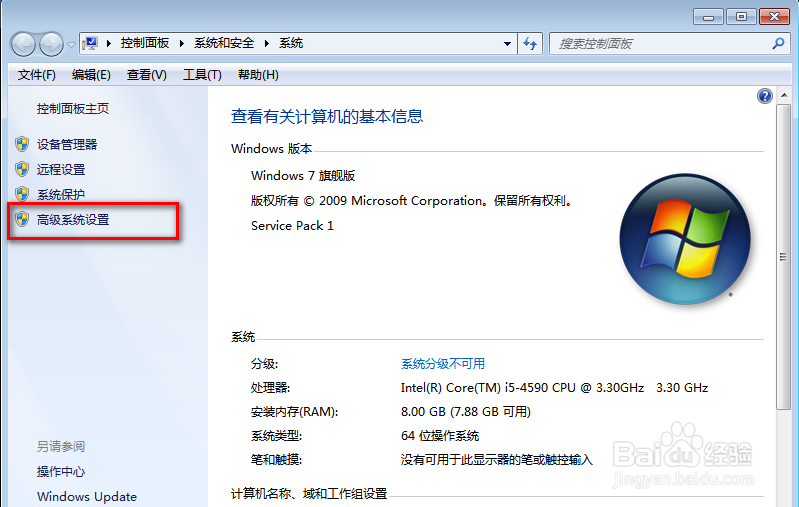799x507 pixels.
Task: Click the 查看有关计算机的基本信息 heading
Action: coord(327,117)
